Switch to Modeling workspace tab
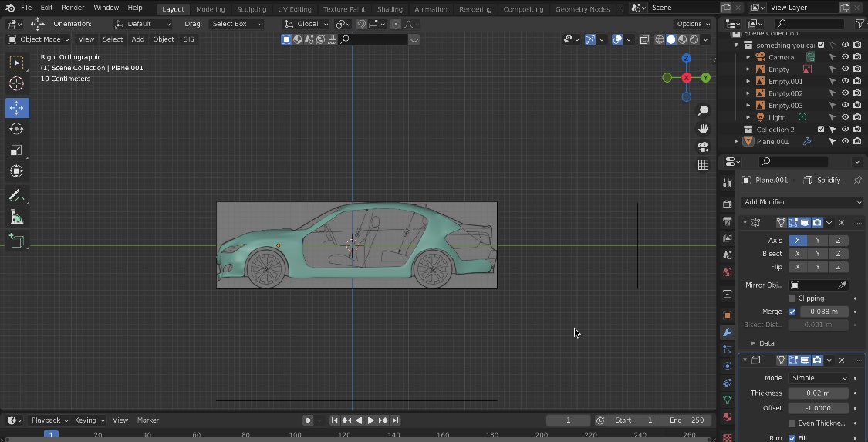This screenshot has width=868, height=442. [211, 8]
